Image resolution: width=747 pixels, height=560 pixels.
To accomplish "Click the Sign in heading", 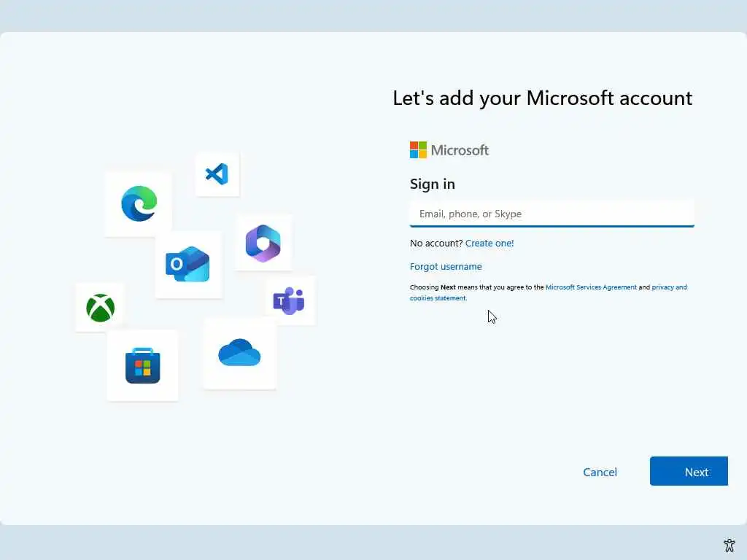I will (432, 184).
